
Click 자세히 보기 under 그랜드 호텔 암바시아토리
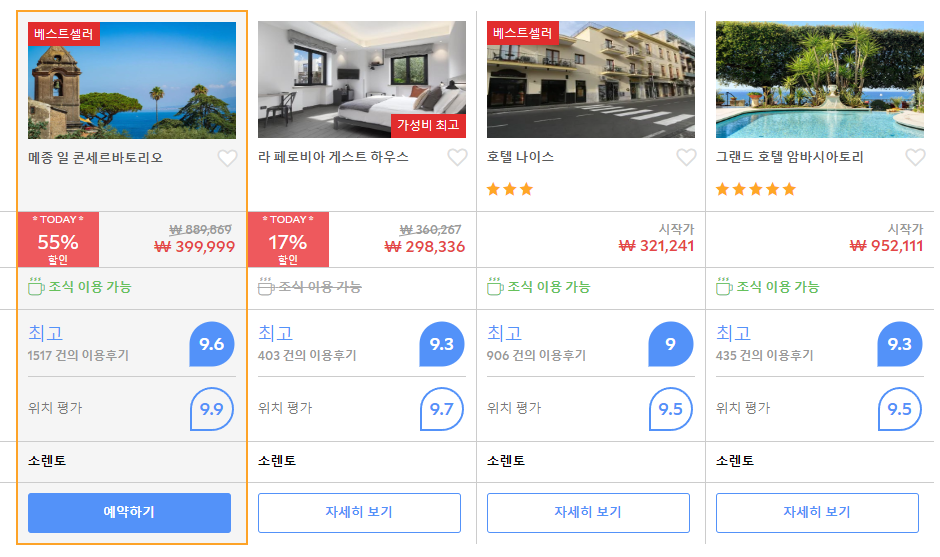coord(817,513)
